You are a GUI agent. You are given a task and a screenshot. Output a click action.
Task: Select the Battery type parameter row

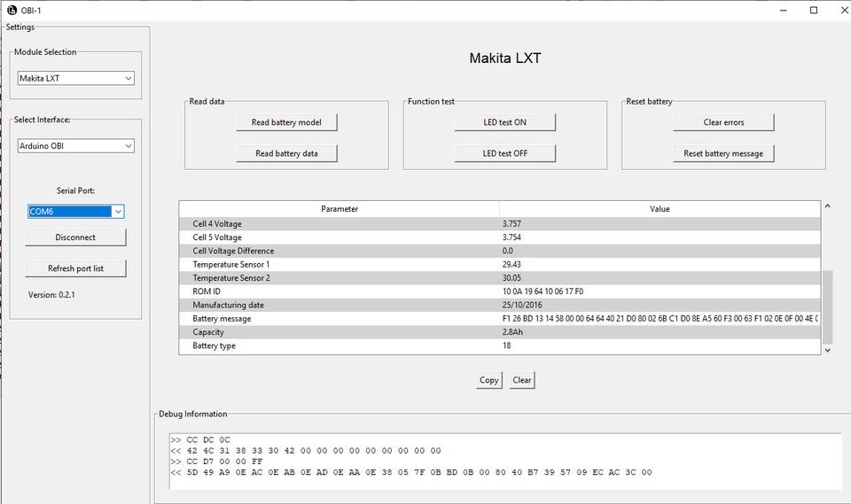499,345
